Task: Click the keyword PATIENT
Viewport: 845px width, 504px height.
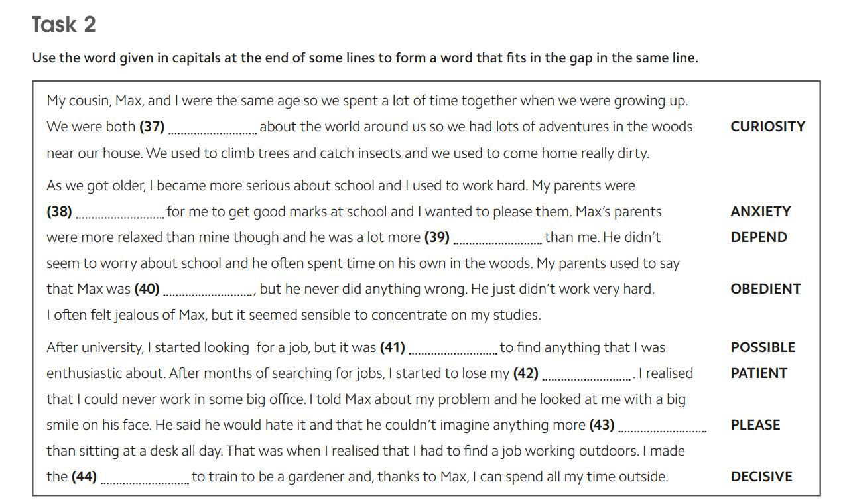Action: (x=759, y=373)
